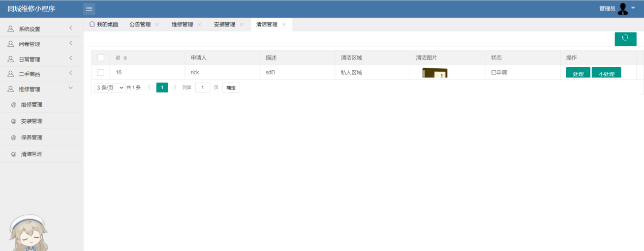Open the dropdown arrow next to 管理员 avatar
This screenshot has width=644, height=251.
pyautogui.click(x=633, y=8)
